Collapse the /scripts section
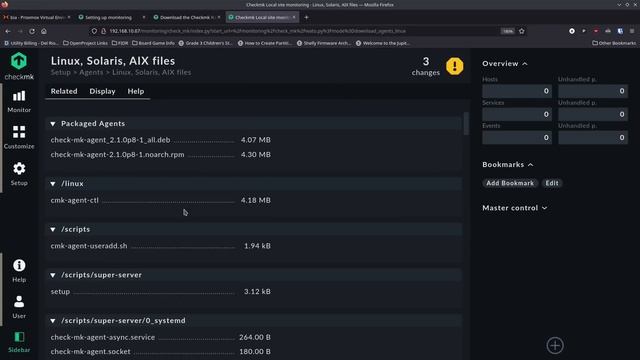The width and height of the screenshot is (640, 360). pyautogui.click(x=53, y=229)
